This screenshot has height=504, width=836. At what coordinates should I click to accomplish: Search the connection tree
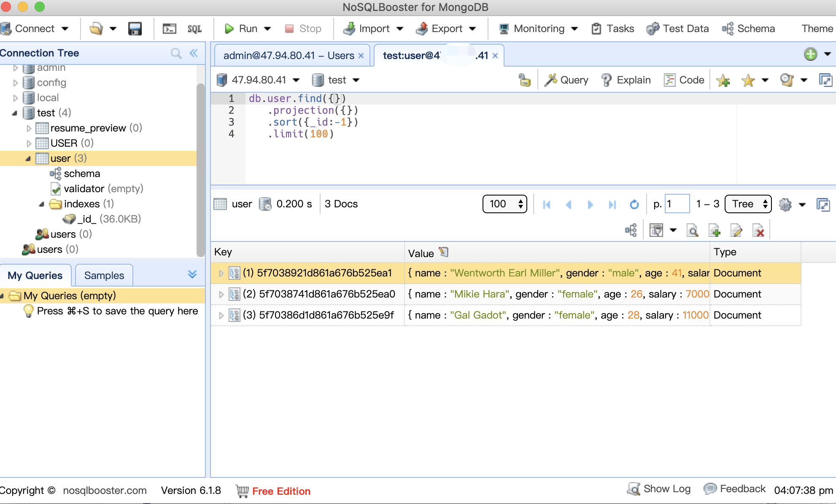click(x=176, y=53)
